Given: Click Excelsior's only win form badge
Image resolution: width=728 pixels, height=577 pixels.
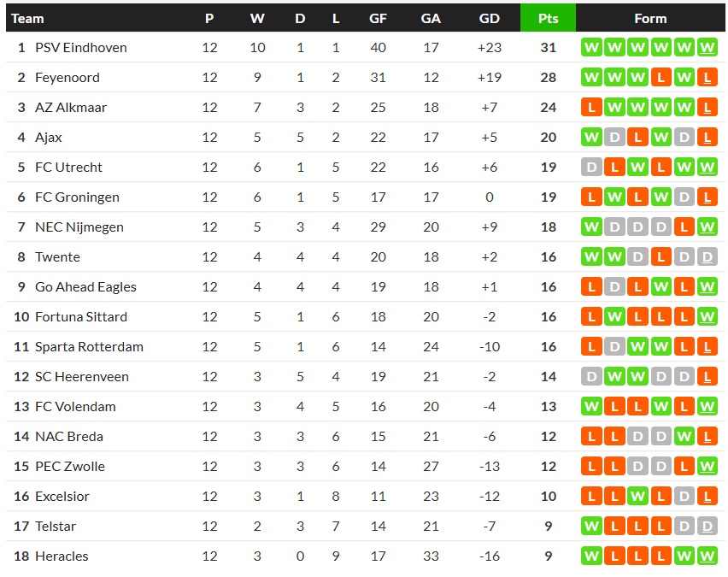Looking at the screenshot, I should pos(637,497).
